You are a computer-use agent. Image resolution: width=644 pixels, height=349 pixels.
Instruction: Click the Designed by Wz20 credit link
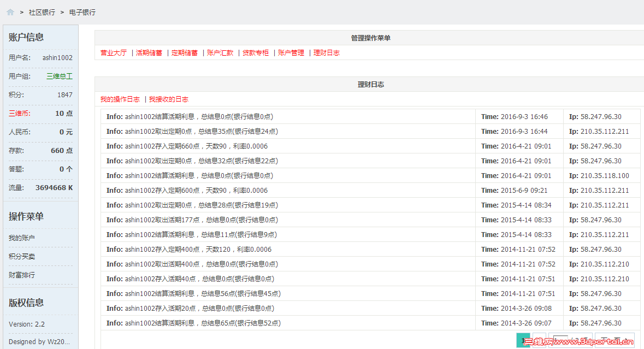pos(40,341)
